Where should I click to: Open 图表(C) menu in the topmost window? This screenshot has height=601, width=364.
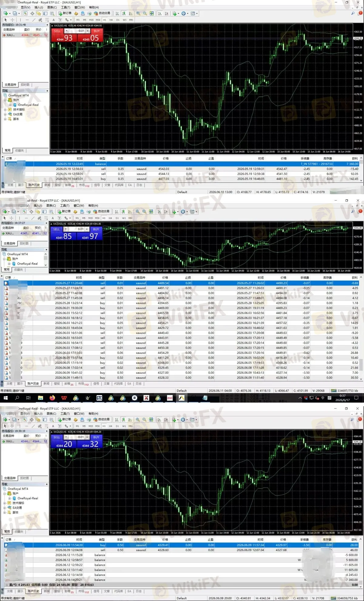coord(52,7)
